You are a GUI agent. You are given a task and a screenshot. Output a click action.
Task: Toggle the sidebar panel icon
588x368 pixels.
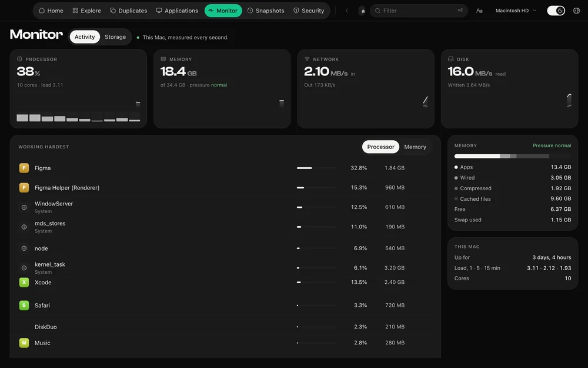pos(577,11)
